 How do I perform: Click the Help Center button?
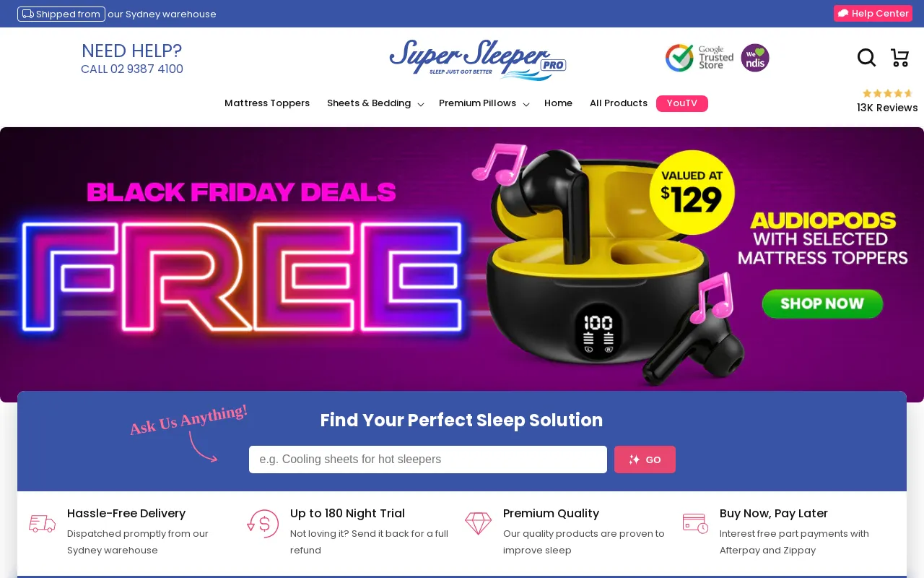(x=873, y=14)
